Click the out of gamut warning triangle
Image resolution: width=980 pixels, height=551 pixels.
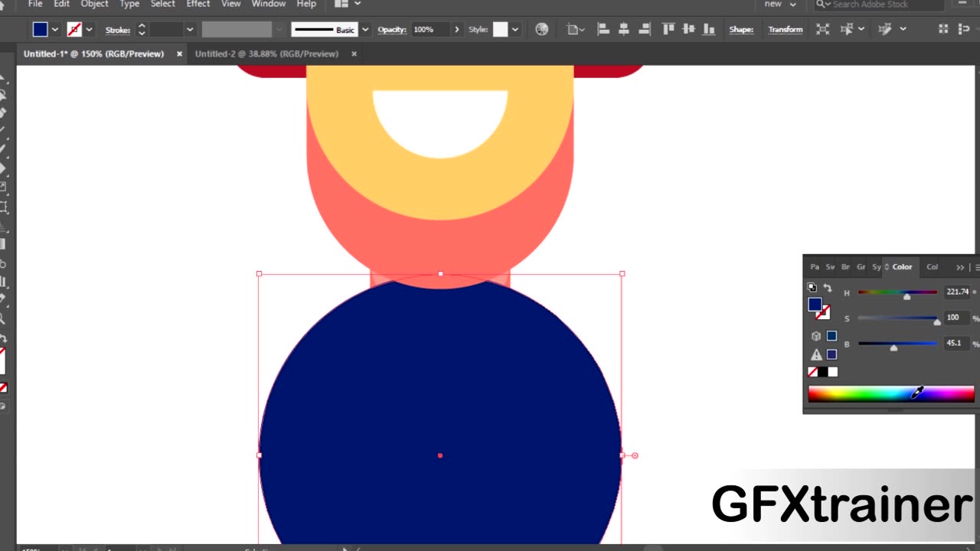816,354
